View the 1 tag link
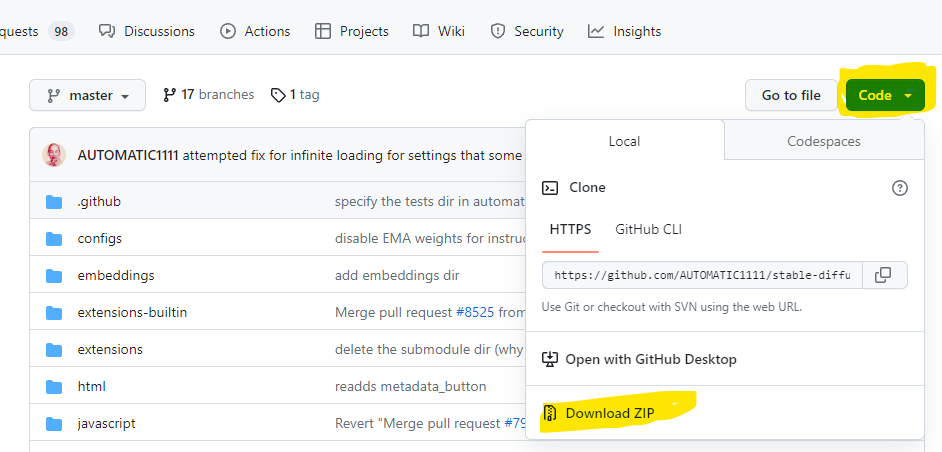Viewport: 942px width, 452px height. tap(295, 94)
